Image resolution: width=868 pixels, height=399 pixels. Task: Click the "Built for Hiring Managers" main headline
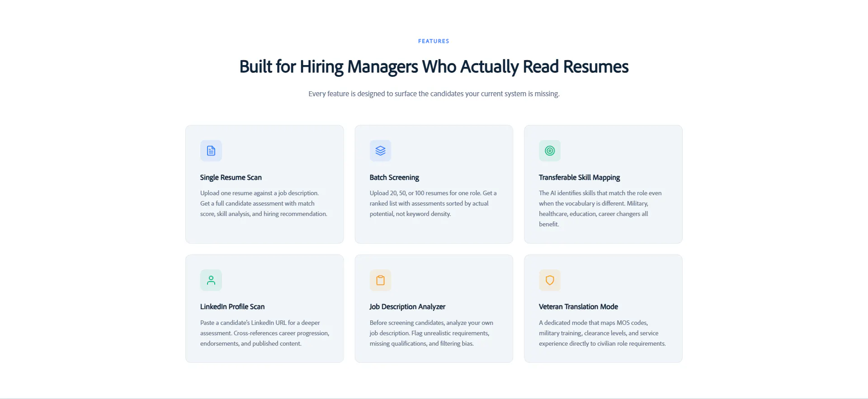pos(434,67)
